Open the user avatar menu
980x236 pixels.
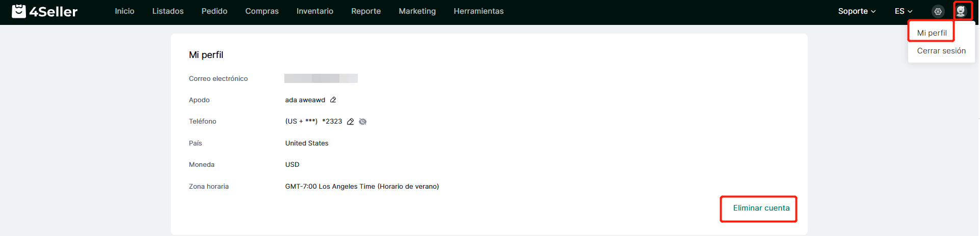[x=961, y=11]
